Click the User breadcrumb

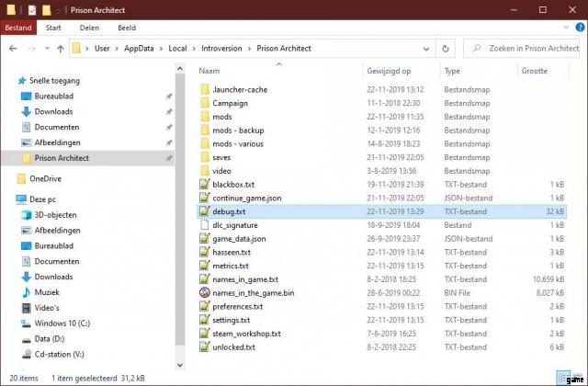point(102,49)
